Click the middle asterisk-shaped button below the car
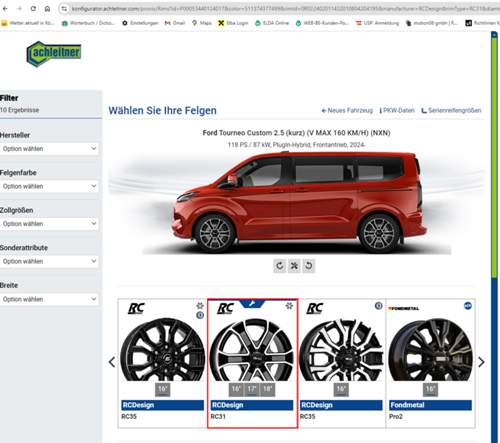Image resolution: width=500 pixels, height=443 pixels. 294,266
